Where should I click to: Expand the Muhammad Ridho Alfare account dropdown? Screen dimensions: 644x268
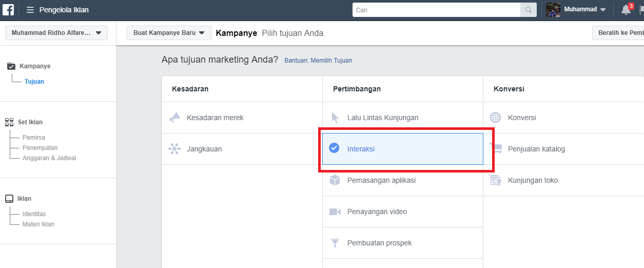(x=56, y=33)
